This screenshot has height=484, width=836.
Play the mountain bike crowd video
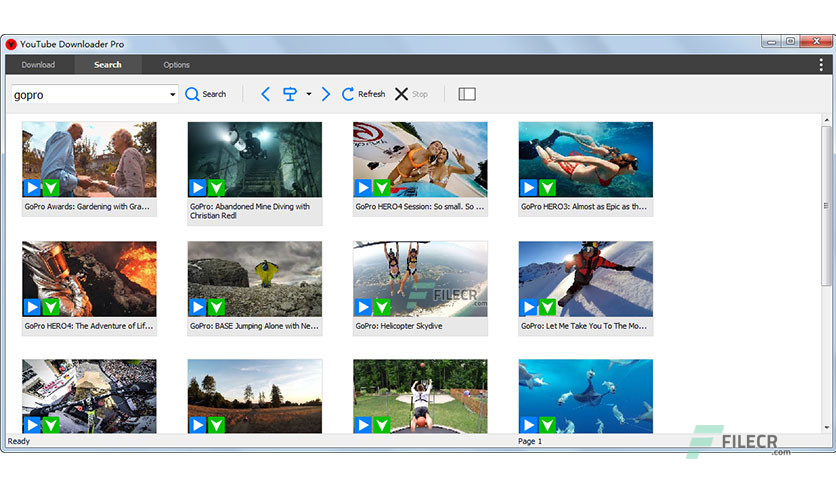(x=32, y=425)
